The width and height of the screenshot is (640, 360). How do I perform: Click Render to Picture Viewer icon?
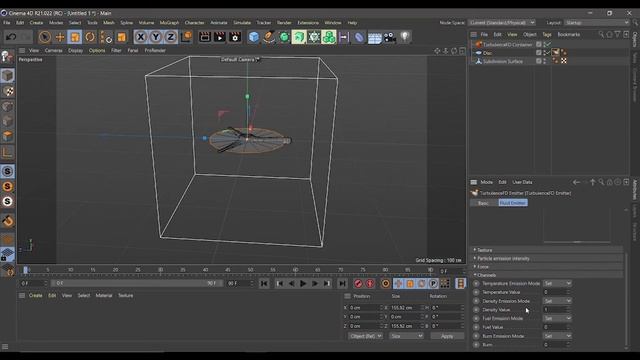point(220,37)
